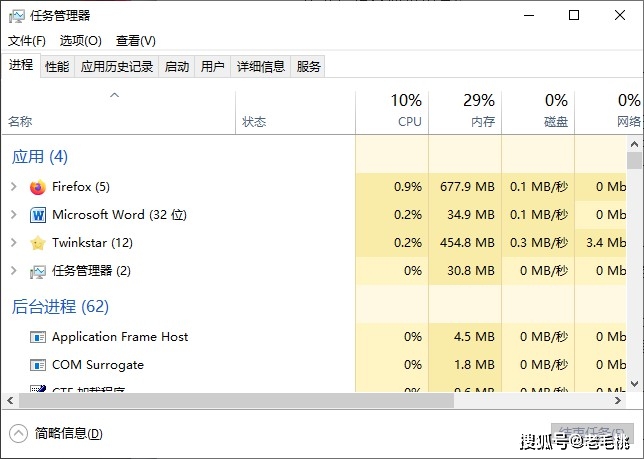Viewport: 644px width, 459px height.
Task: Click the horizontal scrollbar right arrow
Action: click(618, 400)
